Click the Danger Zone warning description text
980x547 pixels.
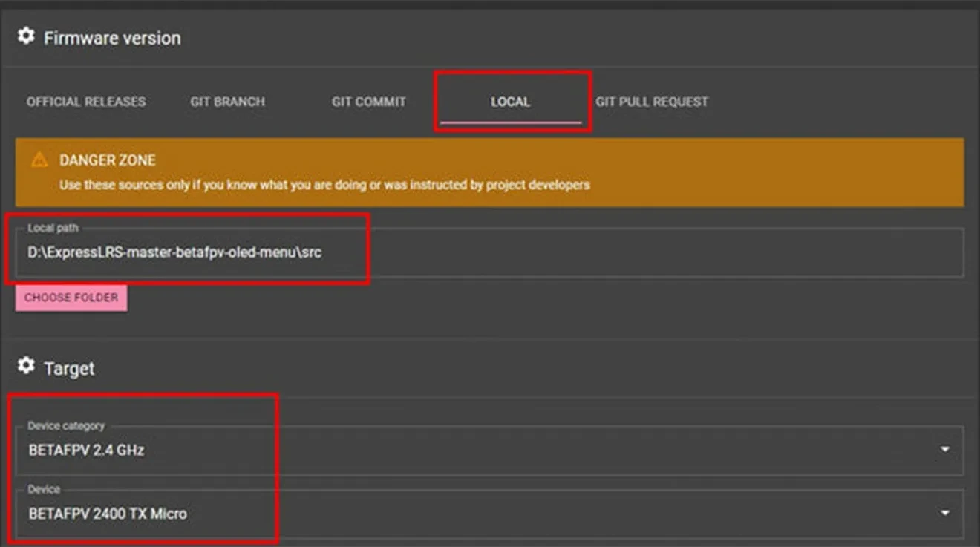[324, 185]
